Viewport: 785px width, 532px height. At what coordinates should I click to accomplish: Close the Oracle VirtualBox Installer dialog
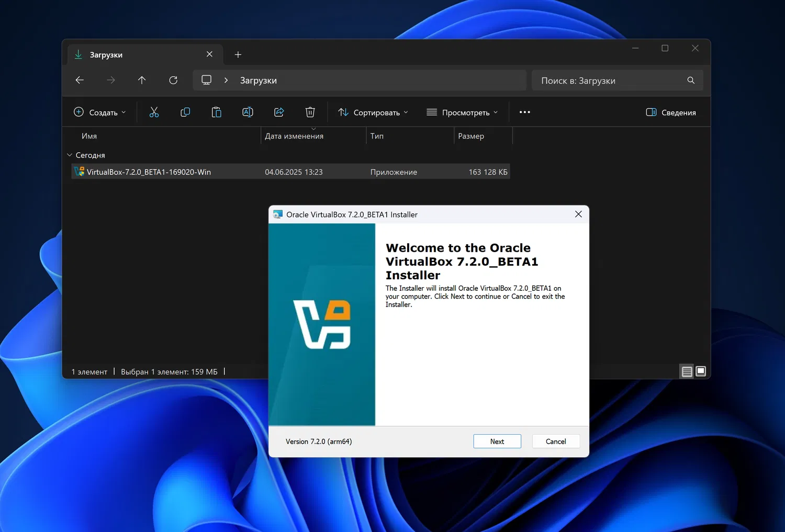[x=578, y=214]
